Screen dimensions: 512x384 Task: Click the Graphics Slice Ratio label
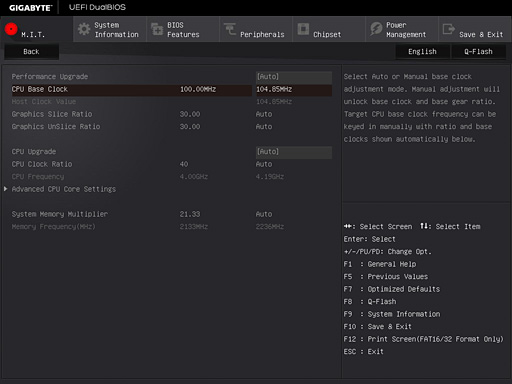coord(52,114)
